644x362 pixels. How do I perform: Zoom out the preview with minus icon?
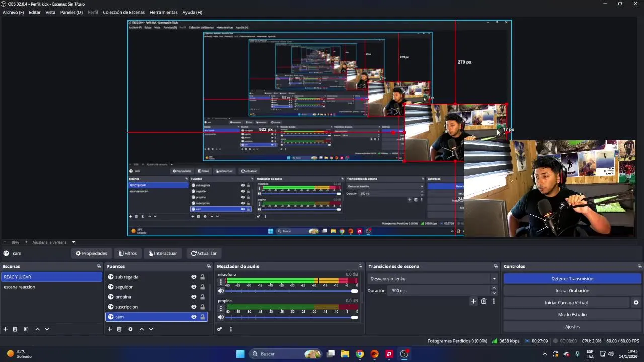click(x=5, y=242)
